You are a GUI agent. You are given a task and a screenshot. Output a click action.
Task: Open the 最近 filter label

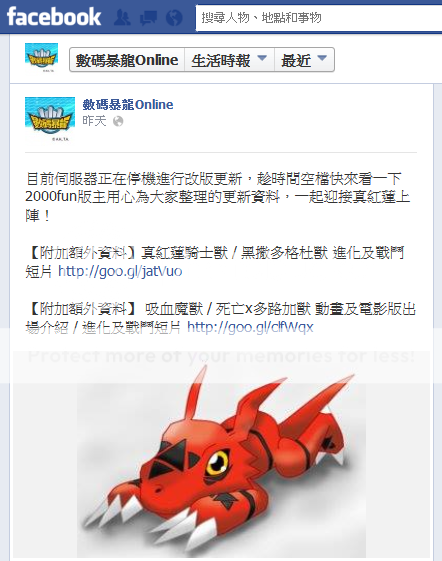[x=296, y=60]
